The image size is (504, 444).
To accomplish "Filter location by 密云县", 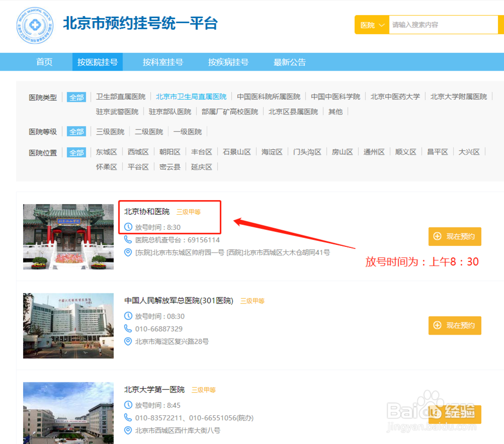I will click(170, 167).
